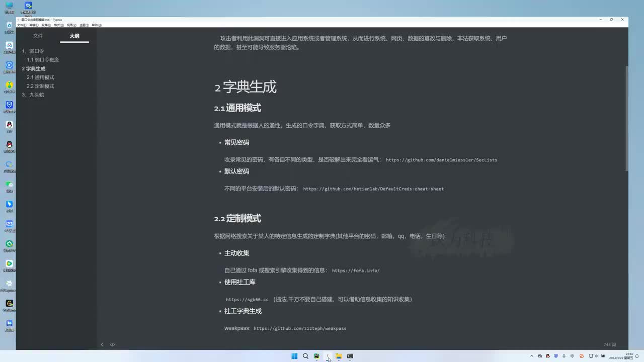644x362 pixels.
Task: Switch to source code mode icon
Action: 112,344
